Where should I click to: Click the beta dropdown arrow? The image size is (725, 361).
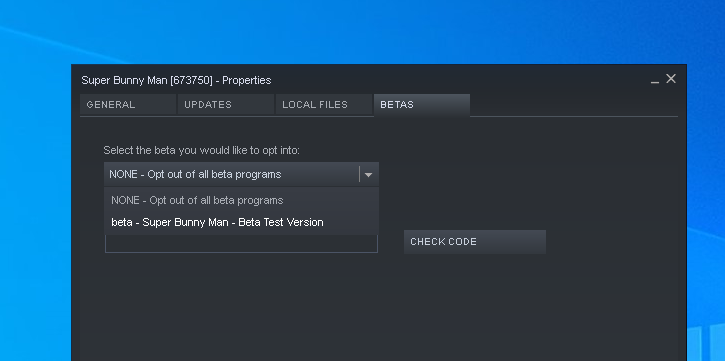coord(369,175)
